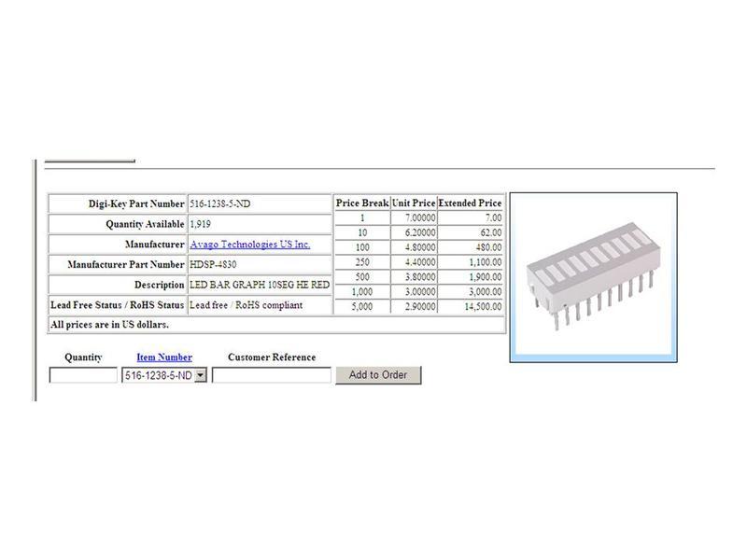Viewport: 747px width, 560px height.
Task: Focus the Quantity input field
Action: [x=83, y=375]
